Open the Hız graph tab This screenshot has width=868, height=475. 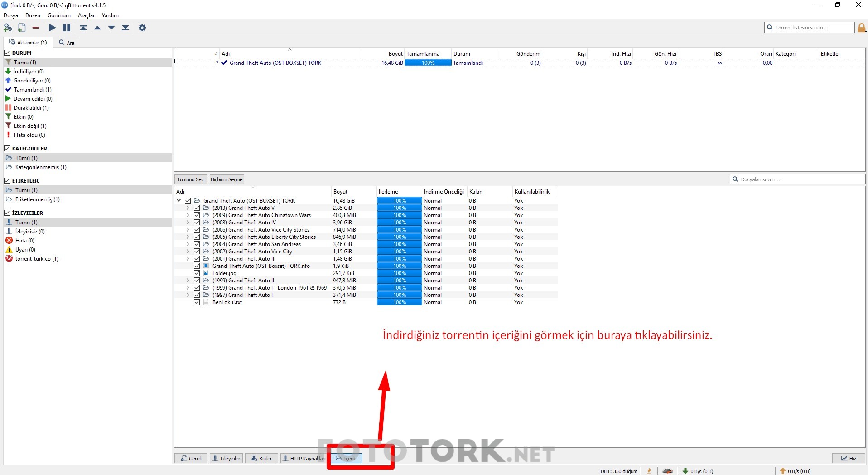[x=849, y=459]
